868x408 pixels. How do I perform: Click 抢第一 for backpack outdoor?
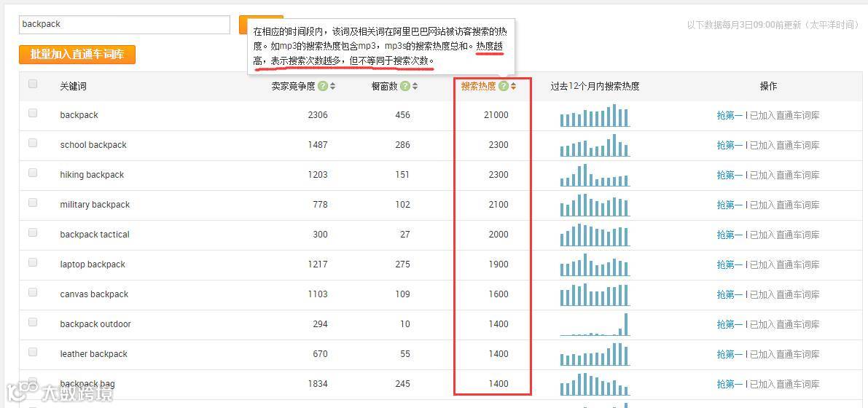730,324
